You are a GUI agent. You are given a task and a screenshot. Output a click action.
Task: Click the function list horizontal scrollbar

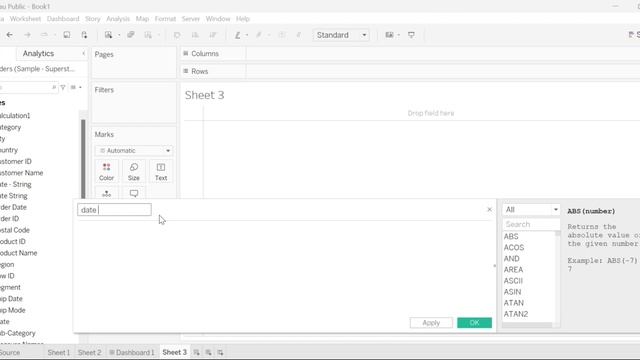tap(527, 325)
